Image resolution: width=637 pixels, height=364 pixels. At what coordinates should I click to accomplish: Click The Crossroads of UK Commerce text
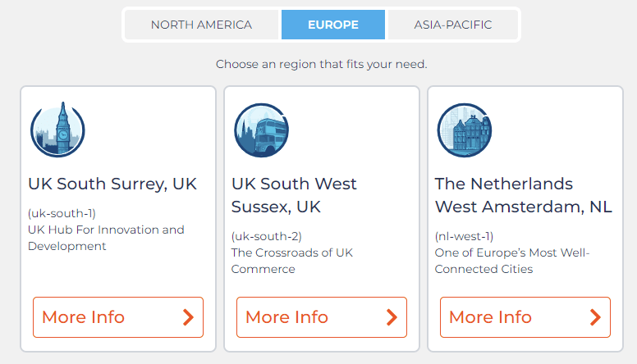[x=292, y=261]
